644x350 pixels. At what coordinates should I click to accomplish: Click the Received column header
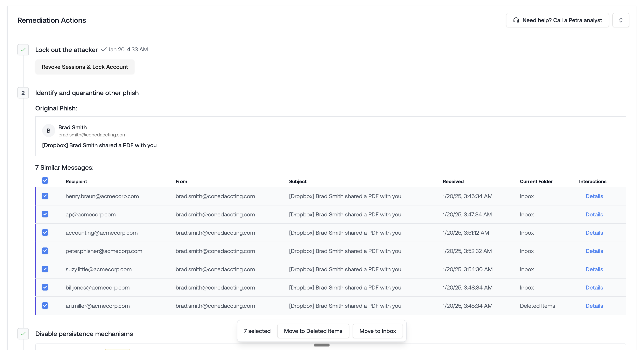[x=453, y=181]
